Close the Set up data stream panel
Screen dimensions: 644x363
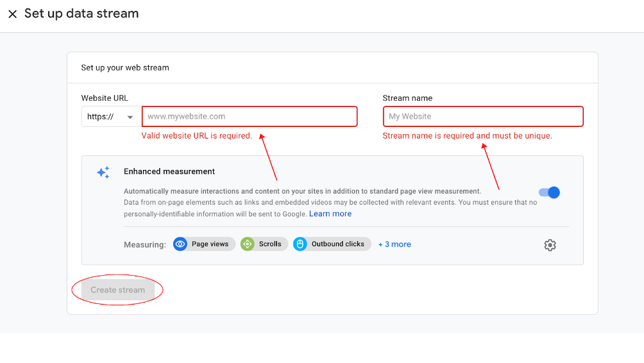click(x=13, y=14)
